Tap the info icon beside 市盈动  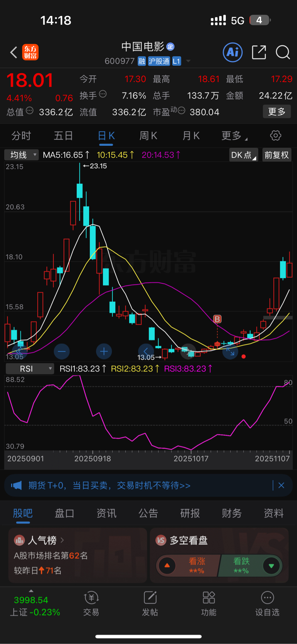(x=182, y=111)
